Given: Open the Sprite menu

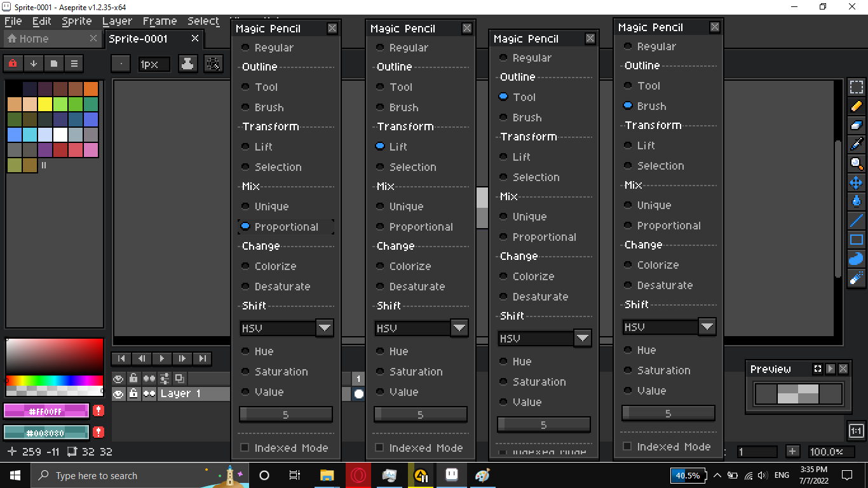Looking at the screenshot, I should point(77,21).
